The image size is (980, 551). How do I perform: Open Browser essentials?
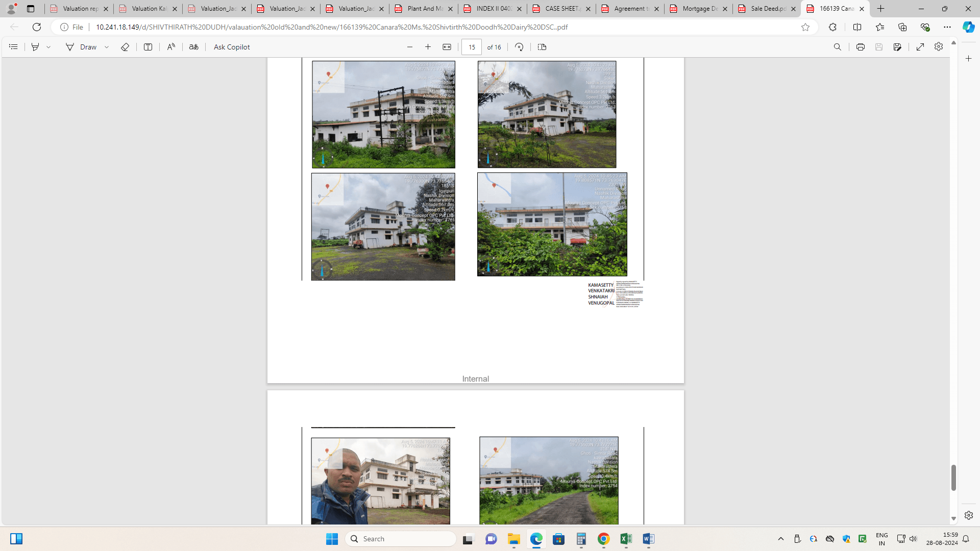point(925,27)
